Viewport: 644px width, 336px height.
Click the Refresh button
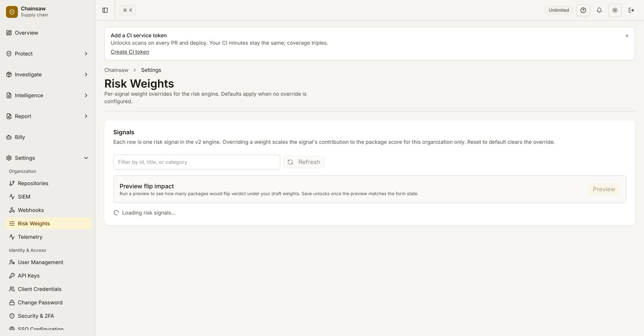pos(304,162)
